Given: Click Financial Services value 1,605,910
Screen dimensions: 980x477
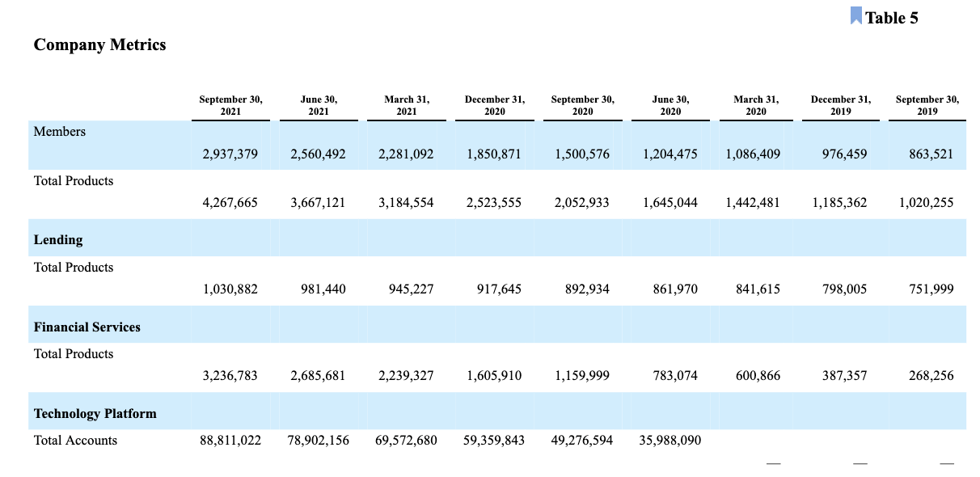Looking at the screenshot, I should [x=494, y=376].
